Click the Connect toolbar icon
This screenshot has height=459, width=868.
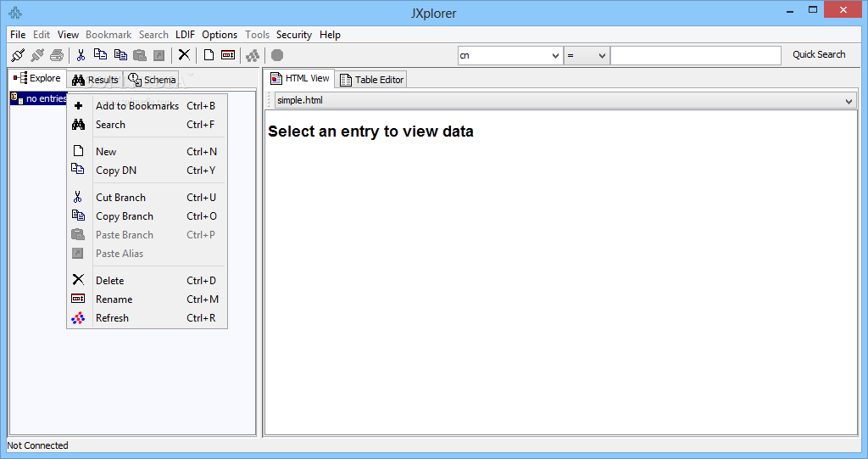tap(18, 55)
